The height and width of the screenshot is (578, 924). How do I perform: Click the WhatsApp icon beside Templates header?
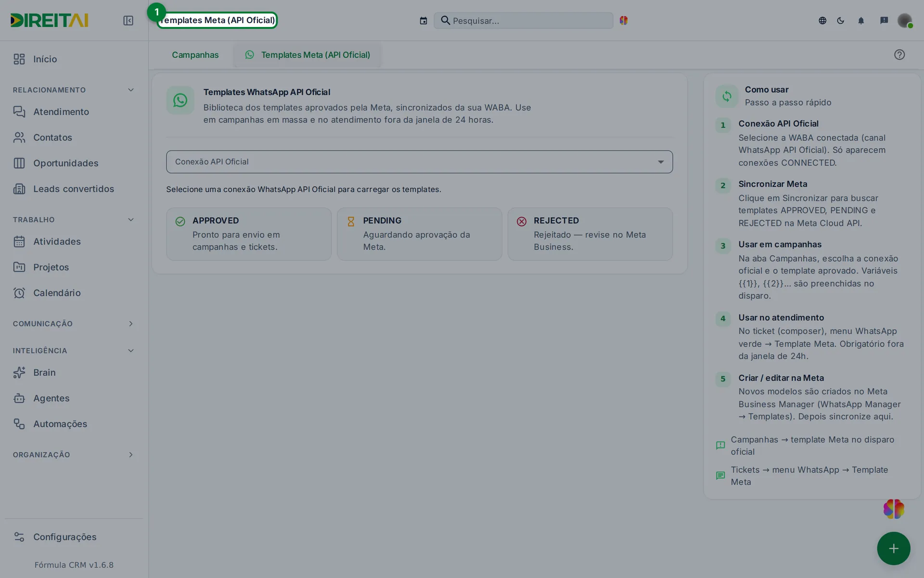point(180,100)
